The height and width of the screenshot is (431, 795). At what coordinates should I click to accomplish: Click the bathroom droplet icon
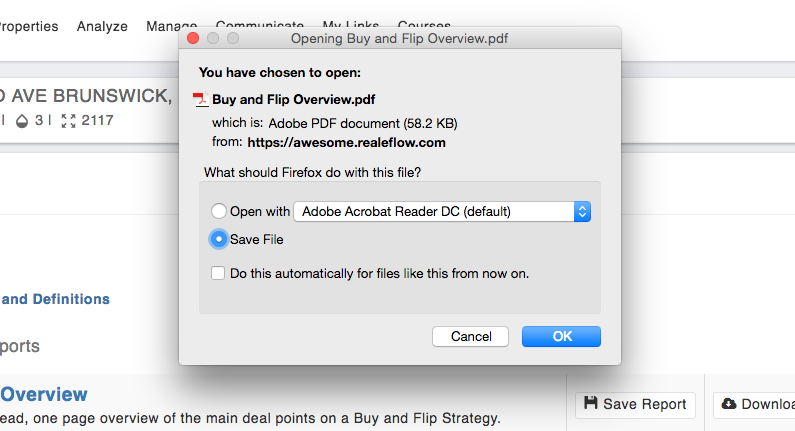click(x=22, y=121)
